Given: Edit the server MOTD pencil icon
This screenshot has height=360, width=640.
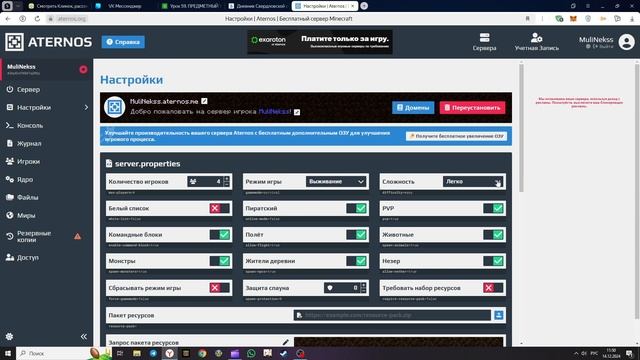Looking at the screenshot, I should point(297,112).
